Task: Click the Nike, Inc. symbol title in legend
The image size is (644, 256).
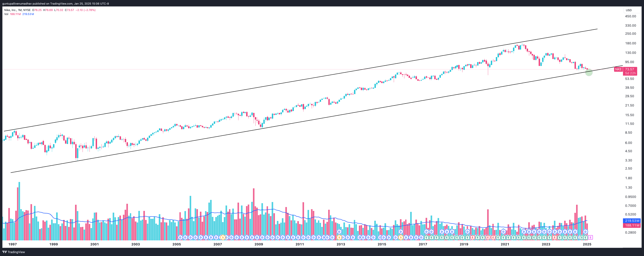Action: [10, 10]
